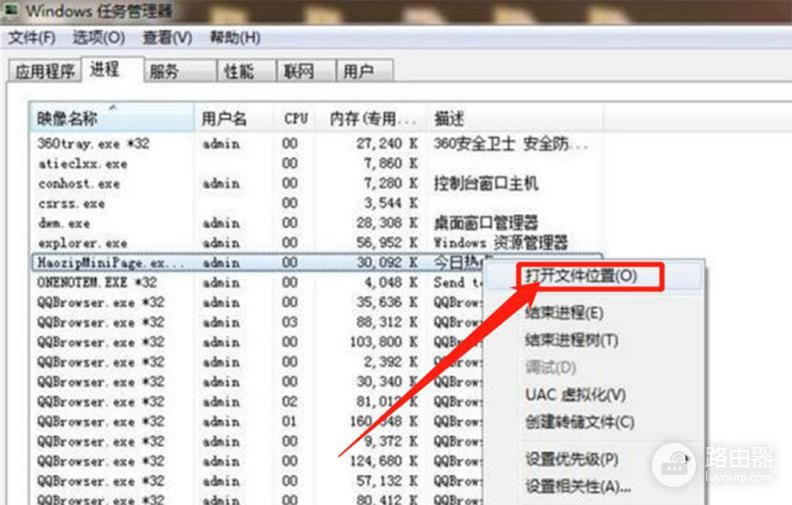The image size is (792, 505).
Task: Open the 帮助(H) menu
Action: [234, 37]
